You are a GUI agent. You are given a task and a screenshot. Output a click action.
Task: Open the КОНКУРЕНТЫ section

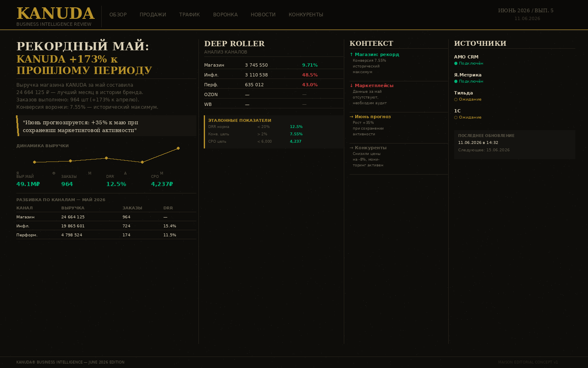coord(306,15)
